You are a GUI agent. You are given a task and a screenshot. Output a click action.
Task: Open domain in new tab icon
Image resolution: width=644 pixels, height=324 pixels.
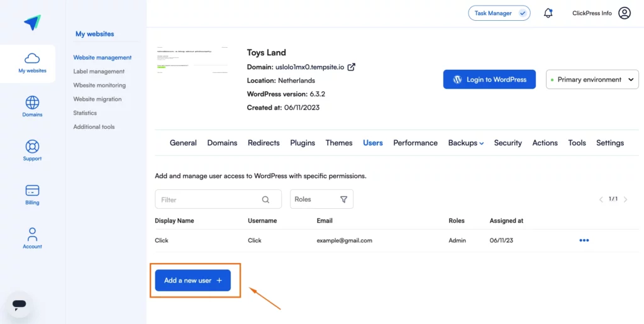click(x=352, y=67)
